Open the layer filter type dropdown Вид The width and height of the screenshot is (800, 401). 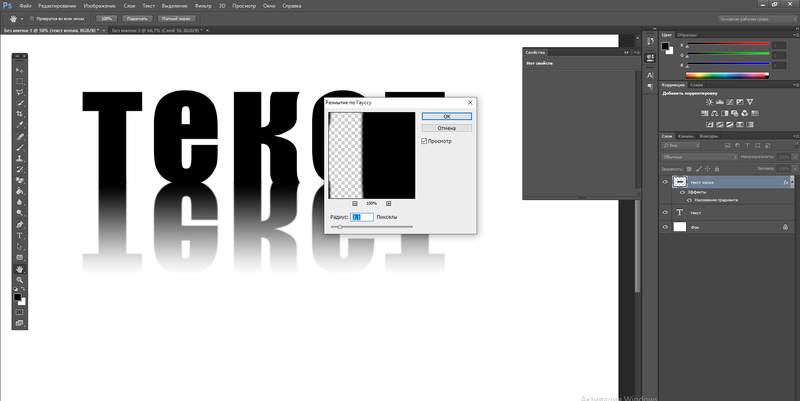pyautogui.click(x=683, y=146)
